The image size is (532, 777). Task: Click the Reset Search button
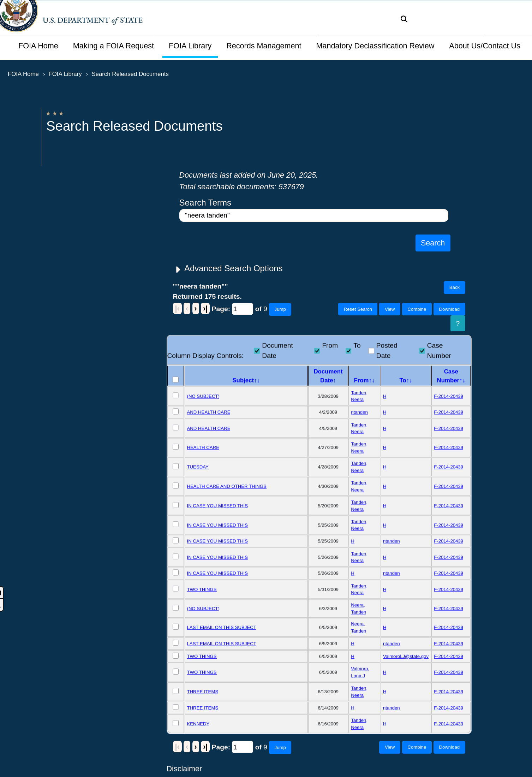[x=358, y=309]
